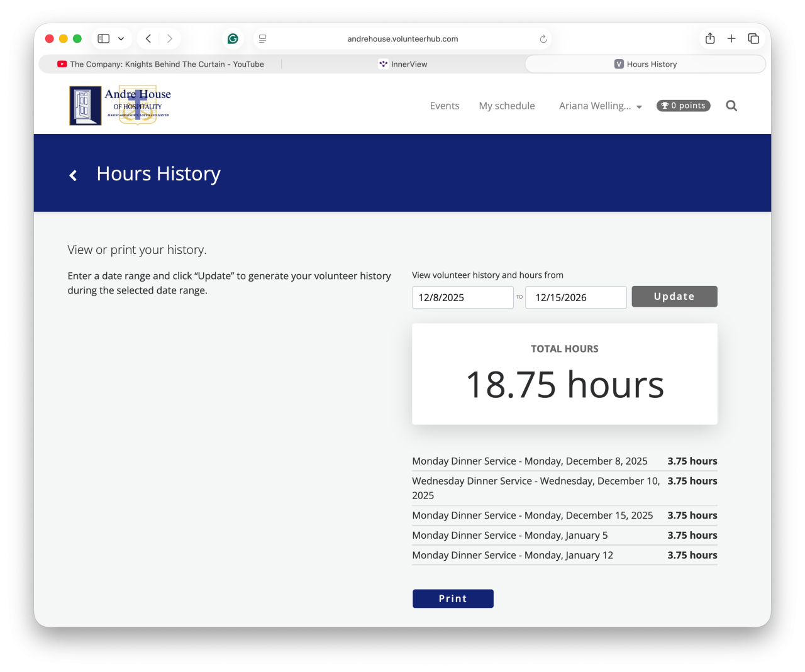Image resolution: width=805 pixels, height=672 pixels.
Task: Click the green full-screen window button
Action: pyautogui.click(x=77, y=39)
